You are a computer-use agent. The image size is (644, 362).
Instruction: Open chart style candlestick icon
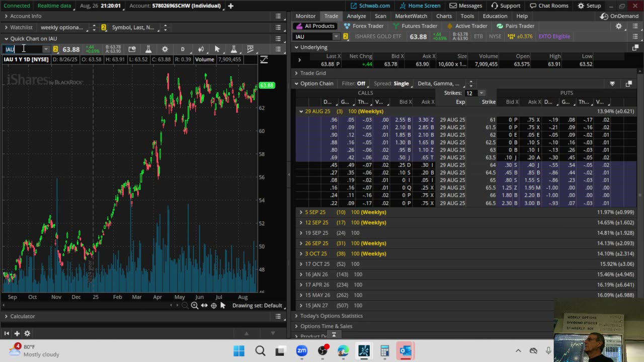click(x=201, y=49)
